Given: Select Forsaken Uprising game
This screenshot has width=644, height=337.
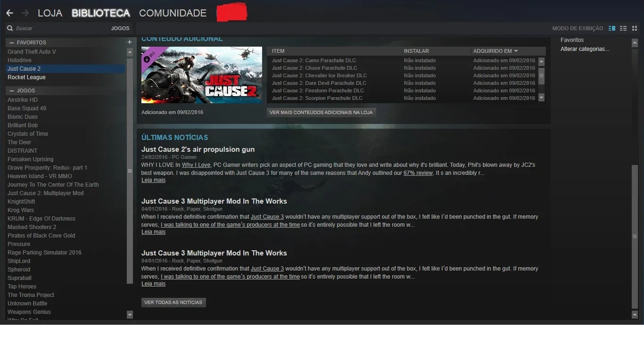Looking at the screenshot, I should (30, 159).
